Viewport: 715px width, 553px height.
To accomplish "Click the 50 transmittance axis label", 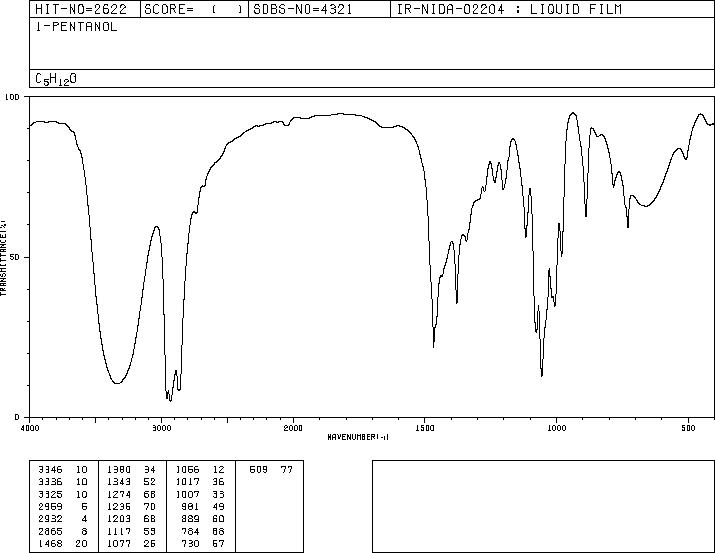I will [x=12, y=257].
